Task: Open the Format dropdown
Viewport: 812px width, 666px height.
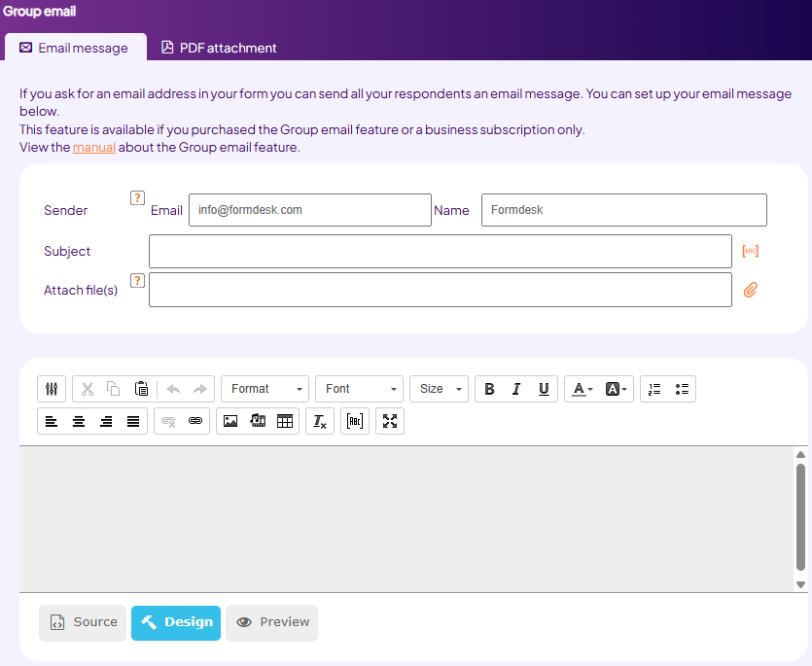Action: 265,389
